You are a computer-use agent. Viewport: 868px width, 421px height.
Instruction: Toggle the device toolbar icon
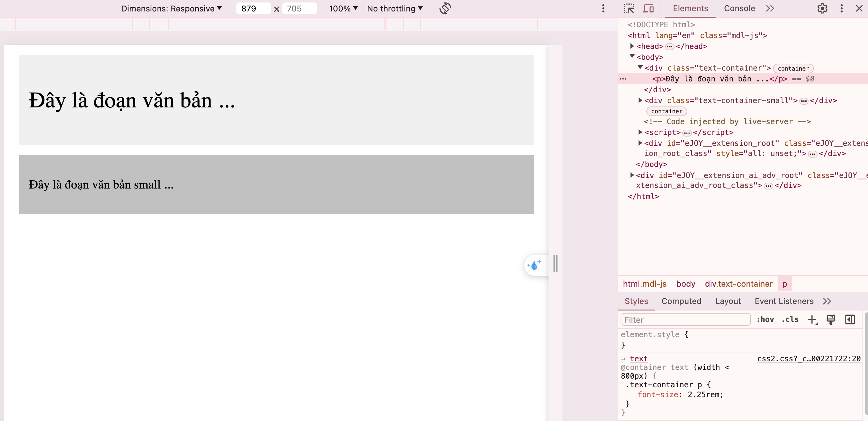coord(648,8)
